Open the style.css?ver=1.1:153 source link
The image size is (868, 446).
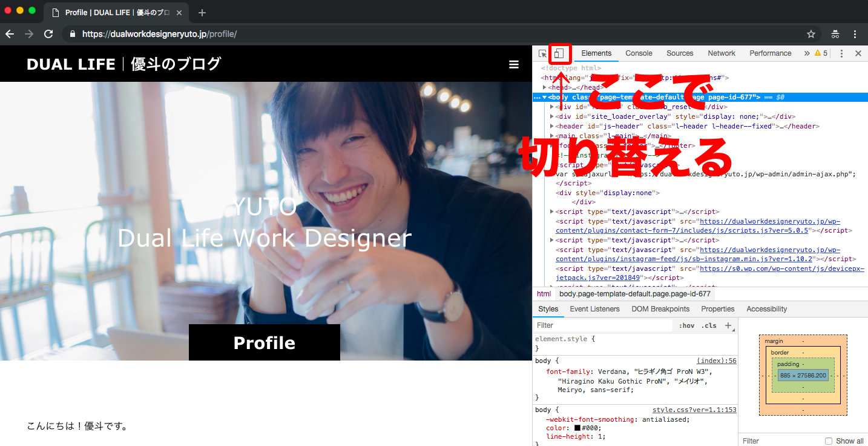694,410
